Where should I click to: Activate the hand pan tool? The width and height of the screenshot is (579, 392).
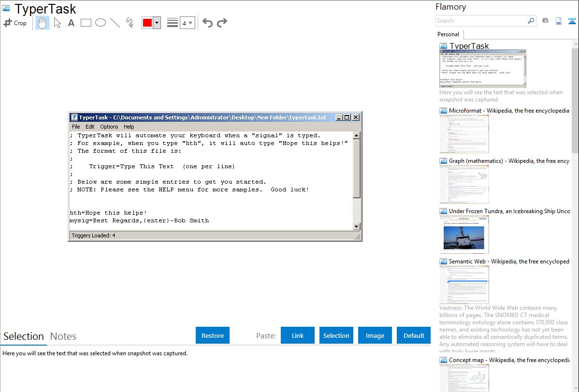point(43,23)
